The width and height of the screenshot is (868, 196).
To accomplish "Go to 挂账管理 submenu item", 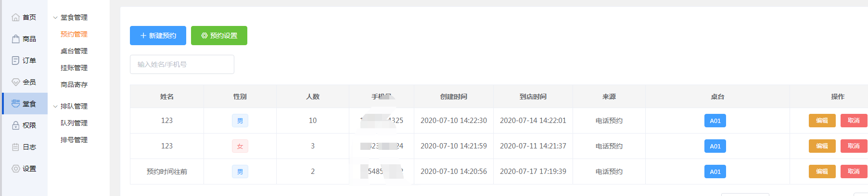I will coord(74,68).
